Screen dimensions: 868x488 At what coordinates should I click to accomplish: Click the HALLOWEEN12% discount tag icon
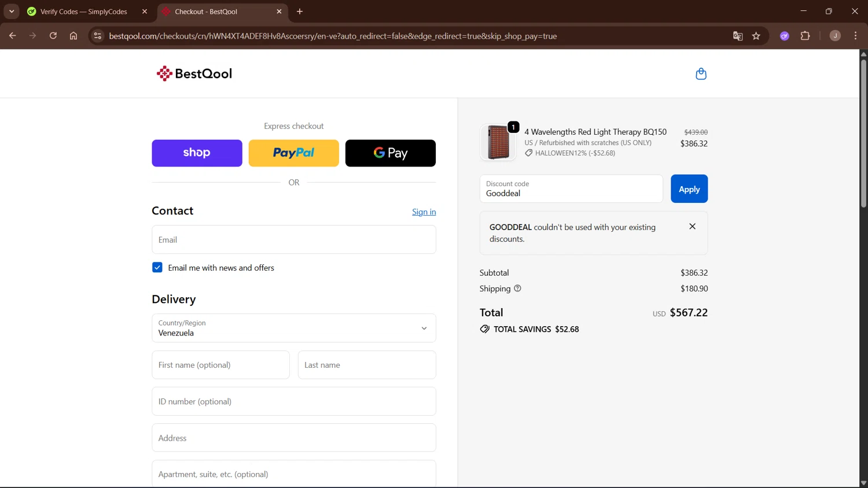point(529,153)
